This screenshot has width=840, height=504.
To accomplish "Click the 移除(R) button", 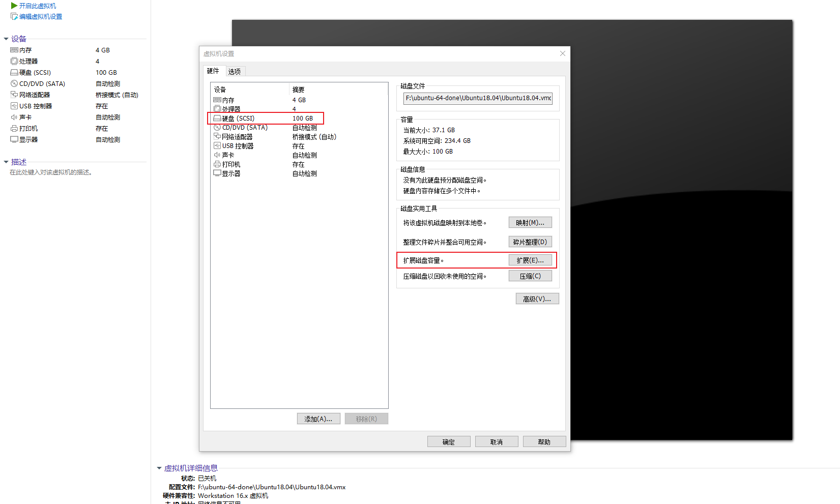I will pyautogui.click(x=366, y=419).
